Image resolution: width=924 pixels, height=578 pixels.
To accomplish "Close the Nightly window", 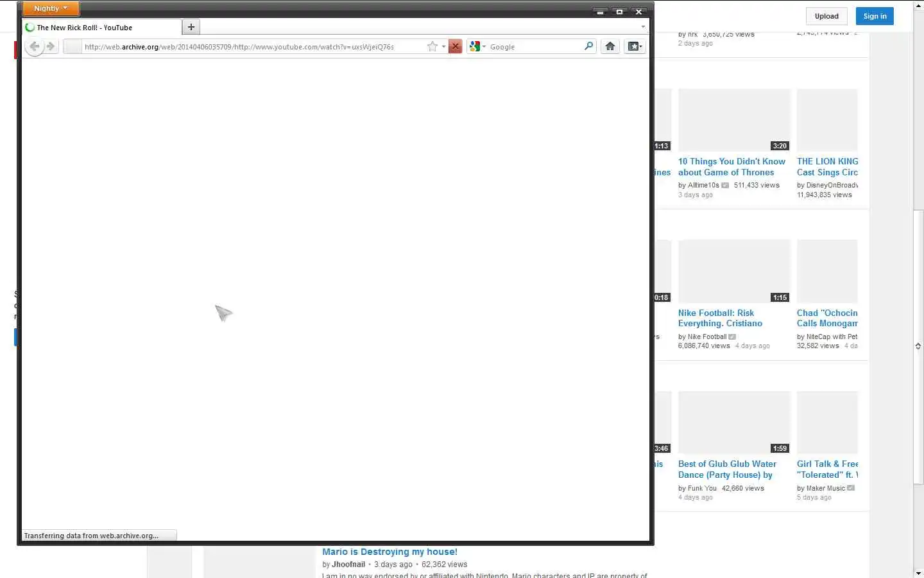I will (x=638, y=11).
